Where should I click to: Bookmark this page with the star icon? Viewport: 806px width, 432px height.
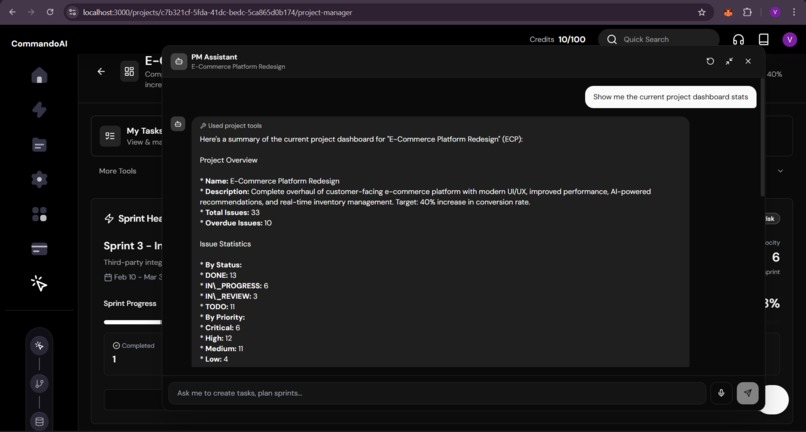point(702,12)
